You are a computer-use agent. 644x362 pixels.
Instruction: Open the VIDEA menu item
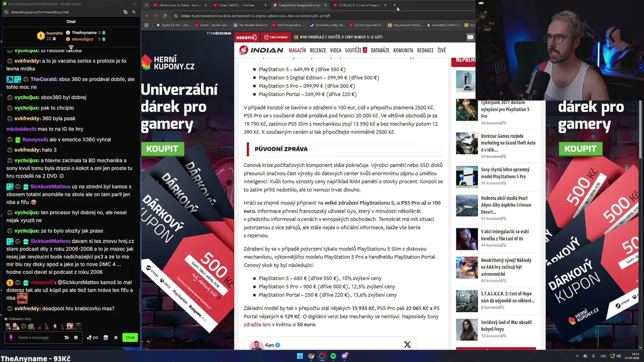tap(336, 50)
